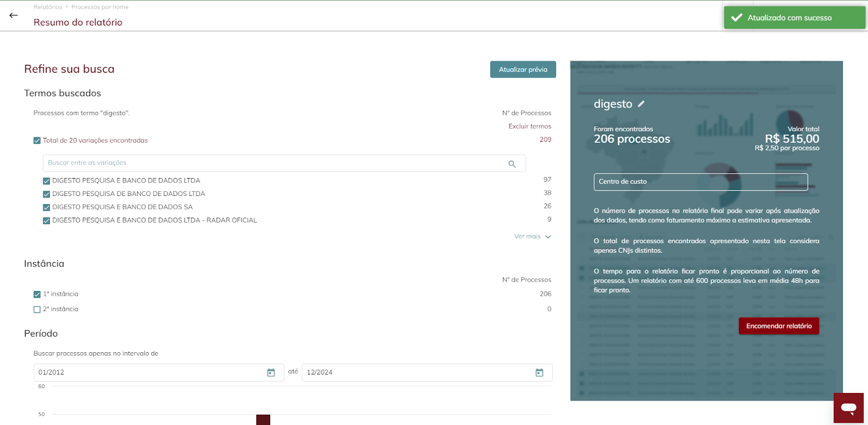Screen dimensions: 868x425
Task: Click the success checkmark in the notification
Action: [x=737, y=17]
